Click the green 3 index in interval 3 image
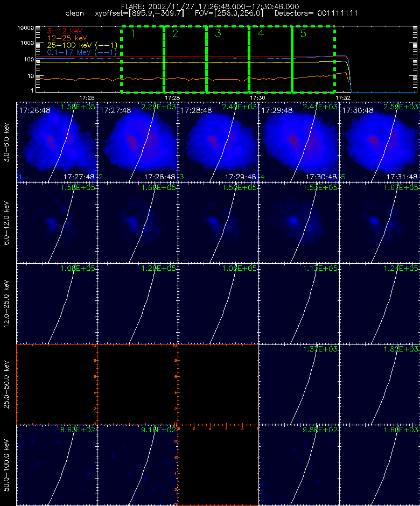Image resolution: width=420 pixels, height=506 pixels. [x=182, y=177]
